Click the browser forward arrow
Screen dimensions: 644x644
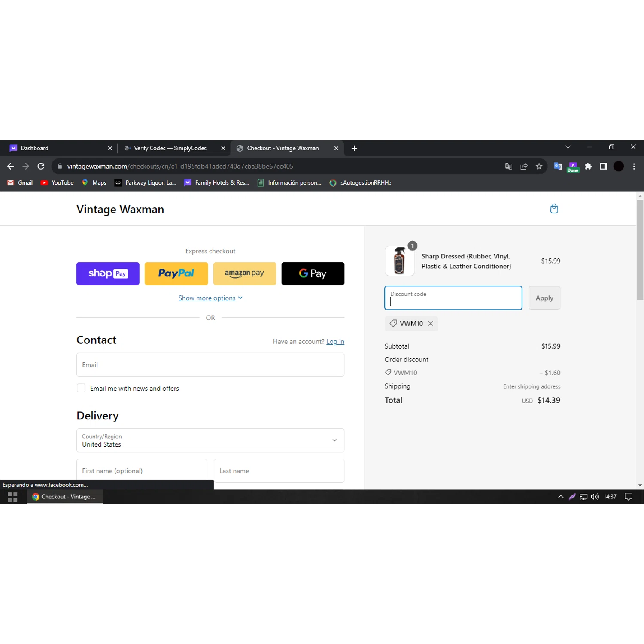pyautogui.click(x=26, y=166)
